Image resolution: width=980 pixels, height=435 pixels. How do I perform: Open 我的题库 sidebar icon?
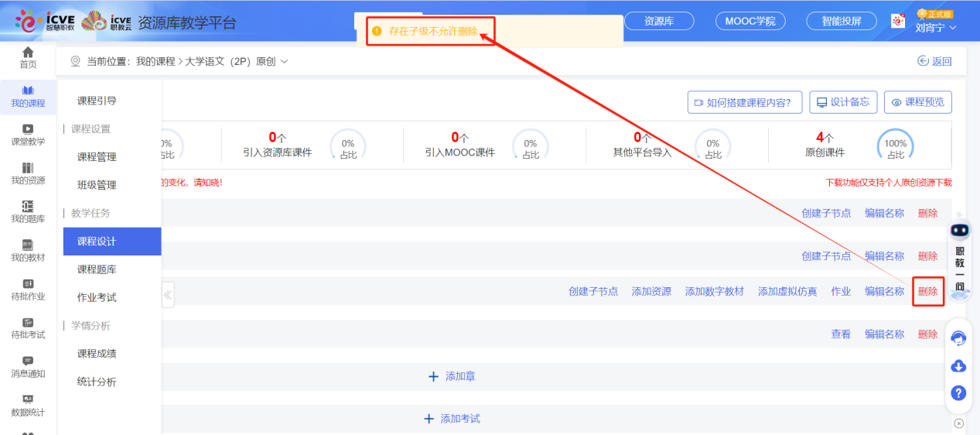pyautogui.click(x=28, y=212)
